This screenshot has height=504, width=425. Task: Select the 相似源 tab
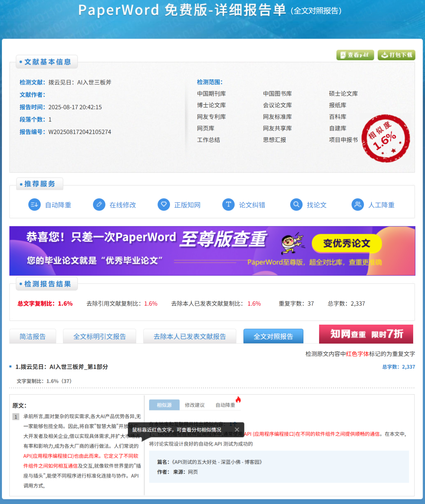point(164,405)
